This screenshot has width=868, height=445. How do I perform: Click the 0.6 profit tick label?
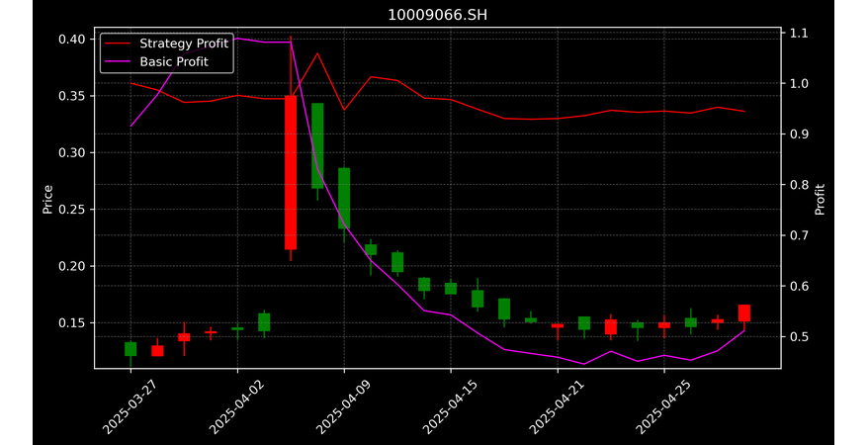click(798, 286)
